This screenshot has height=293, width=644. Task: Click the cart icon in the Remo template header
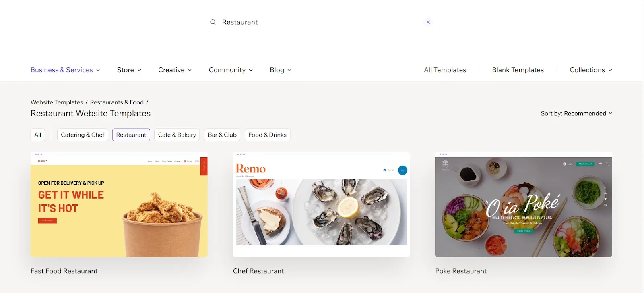coord(385,170)
